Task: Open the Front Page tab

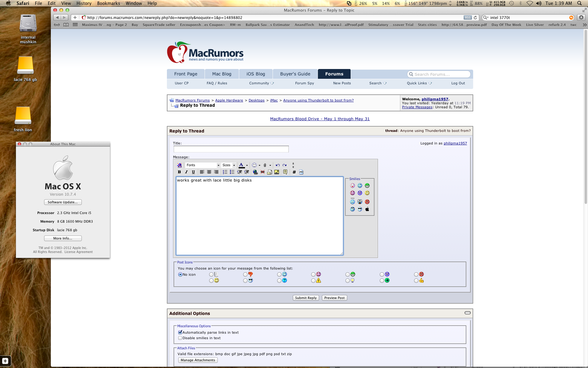Action: (186, 74)
